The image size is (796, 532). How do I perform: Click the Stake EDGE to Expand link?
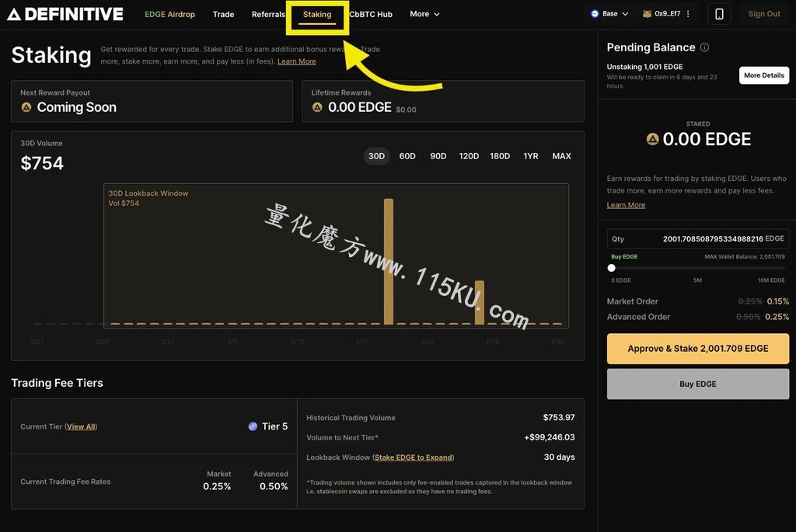pos(414,457)
